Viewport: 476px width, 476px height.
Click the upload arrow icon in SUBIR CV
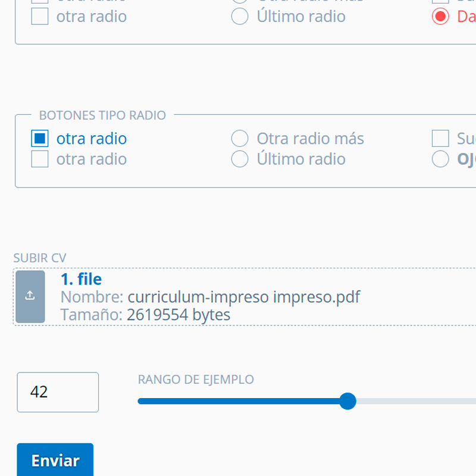pyautogui.click(x=30, y=296)
